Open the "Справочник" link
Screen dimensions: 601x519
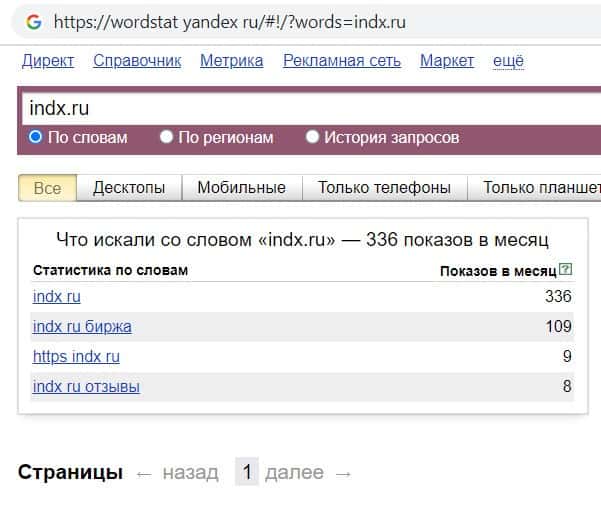[137, 61]
